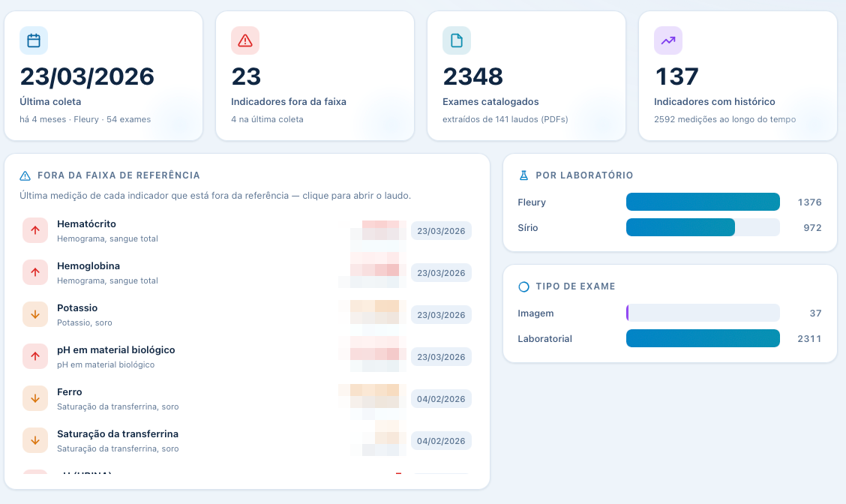Click the circle icon next to Tipo de Exame
This screenshot has height=504, width=846.
click(523, 286)
